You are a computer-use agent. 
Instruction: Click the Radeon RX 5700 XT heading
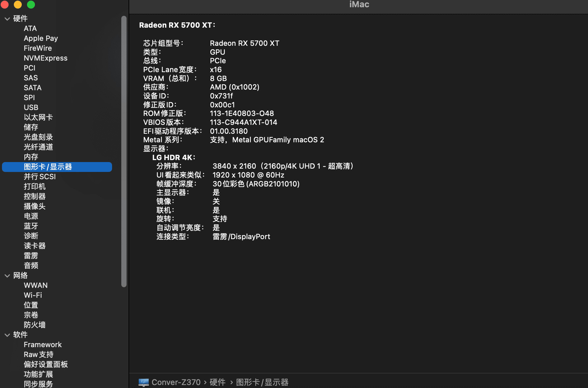[x=177, y=25]
